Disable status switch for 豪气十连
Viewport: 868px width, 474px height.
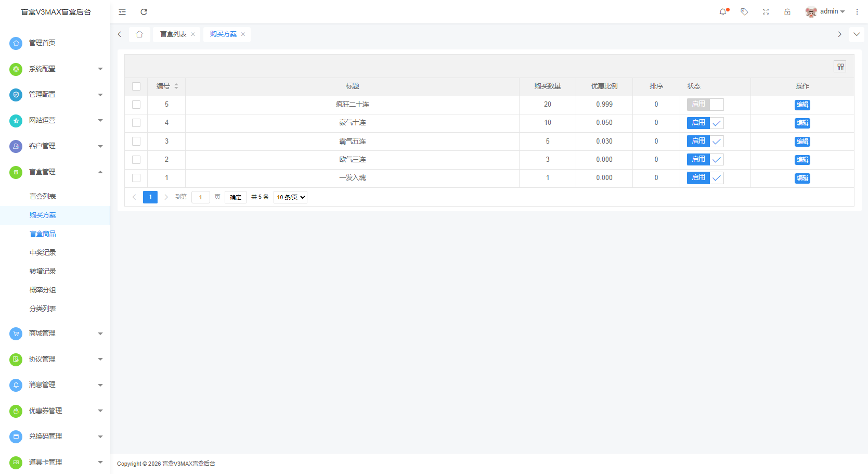coord(705,123)
